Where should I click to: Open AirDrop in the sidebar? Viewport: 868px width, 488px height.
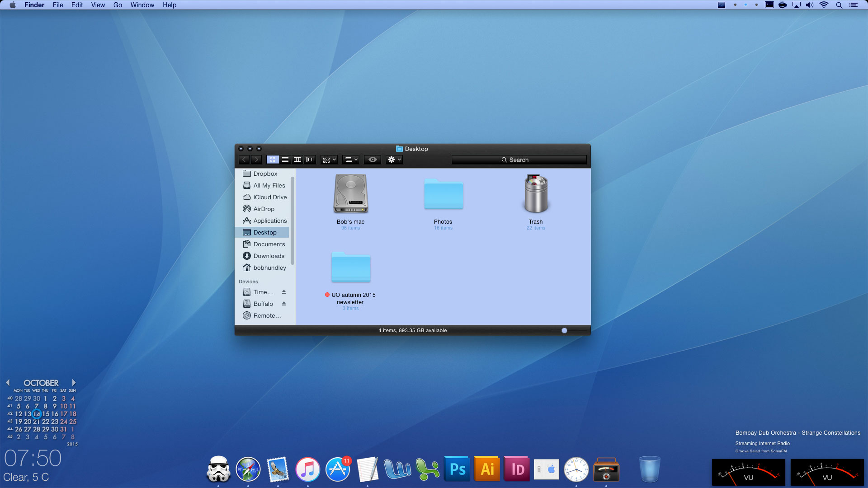click(264, 209)
